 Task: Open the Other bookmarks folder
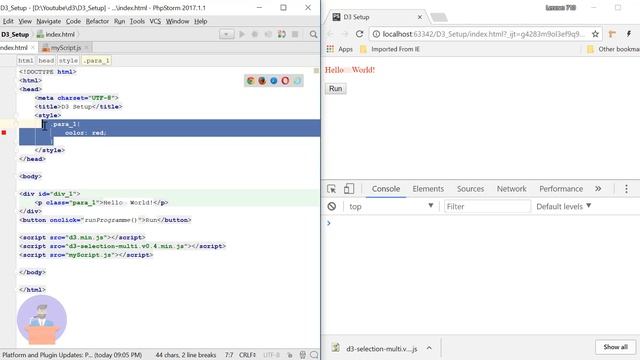(613, 49)
